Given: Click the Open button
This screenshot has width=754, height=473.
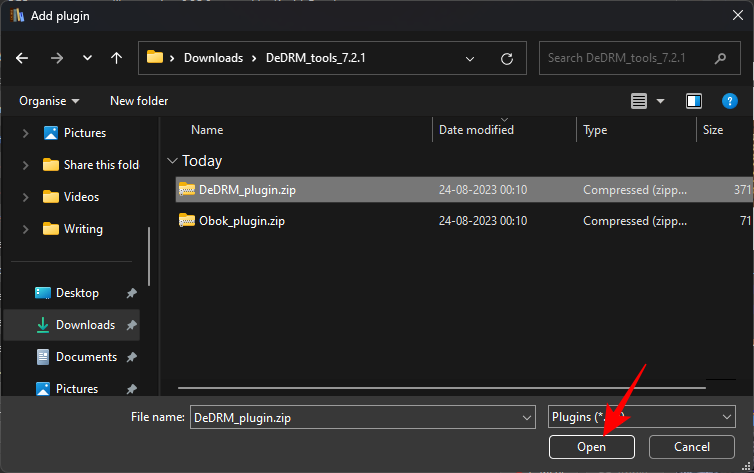Looking at the screenshot, I should 591,447.
